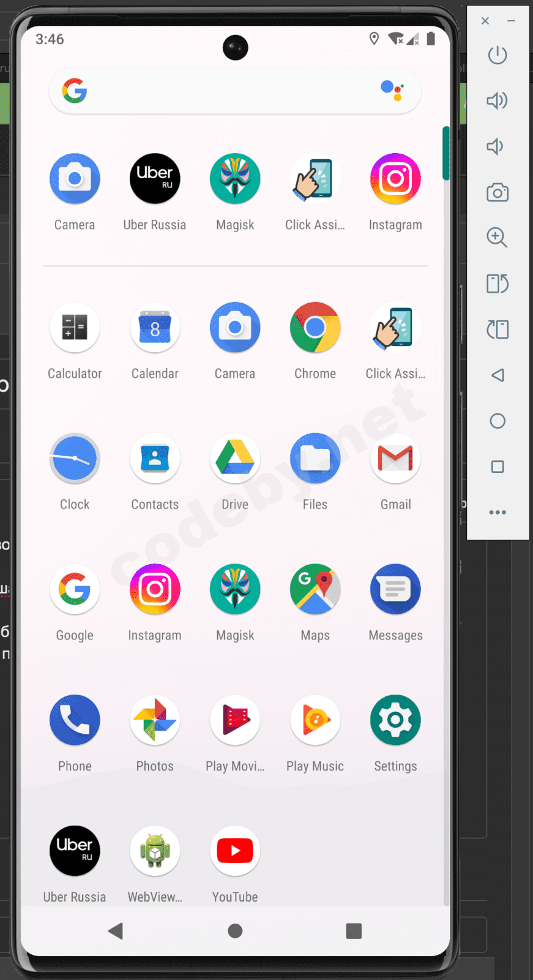Open the Google app
This screenshot has width=533, height=980.
75,589
